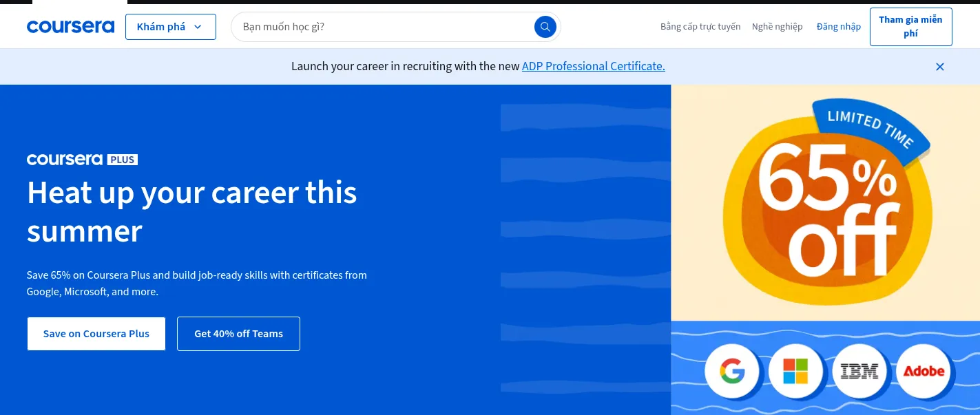Click the Adobe logo in the partner row
Image resolution: width=980 pixels, height=415 pixels.
923,371
